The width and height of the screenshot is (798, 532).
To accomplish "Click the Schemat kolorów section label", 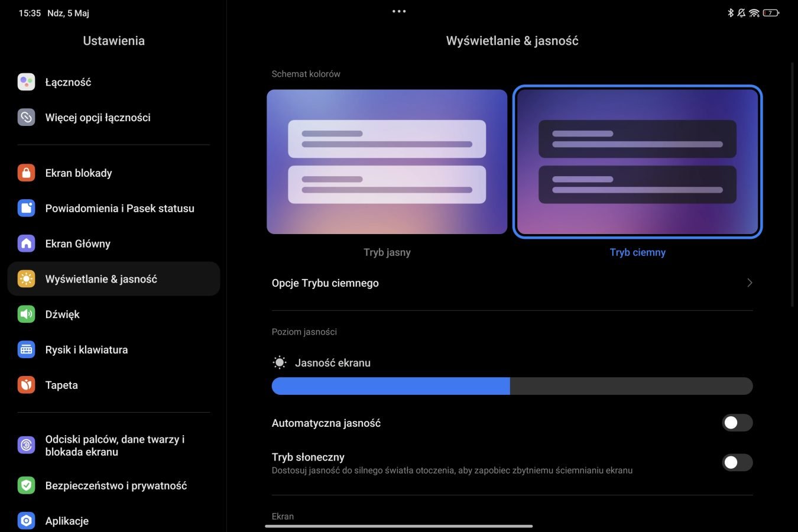I will [x=306, y=74].
